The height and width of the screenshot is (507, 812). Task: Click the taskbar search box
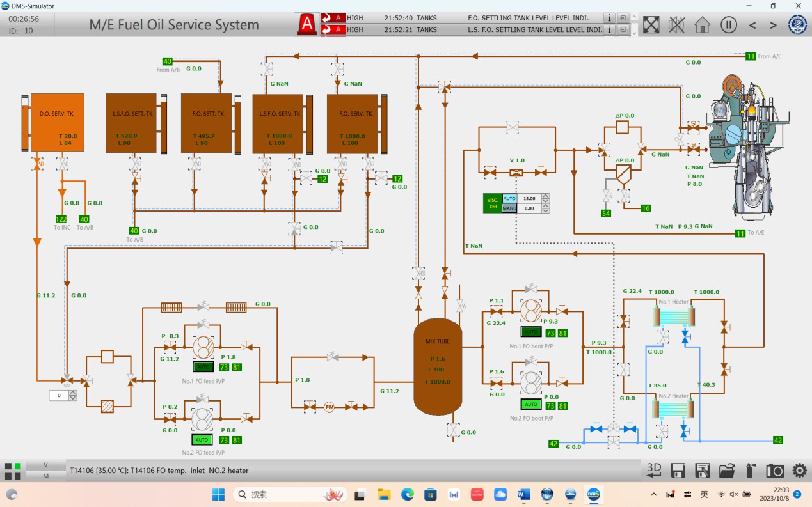(291, 494)
